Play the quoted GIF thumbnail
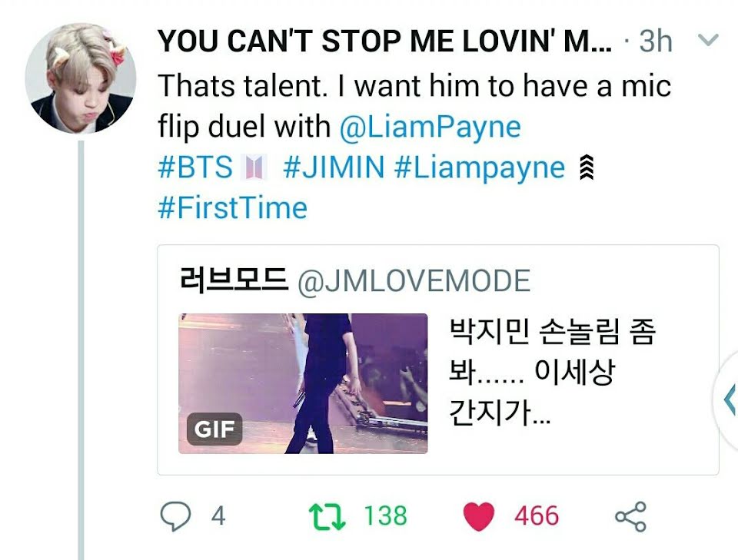 tap(303, 383)
